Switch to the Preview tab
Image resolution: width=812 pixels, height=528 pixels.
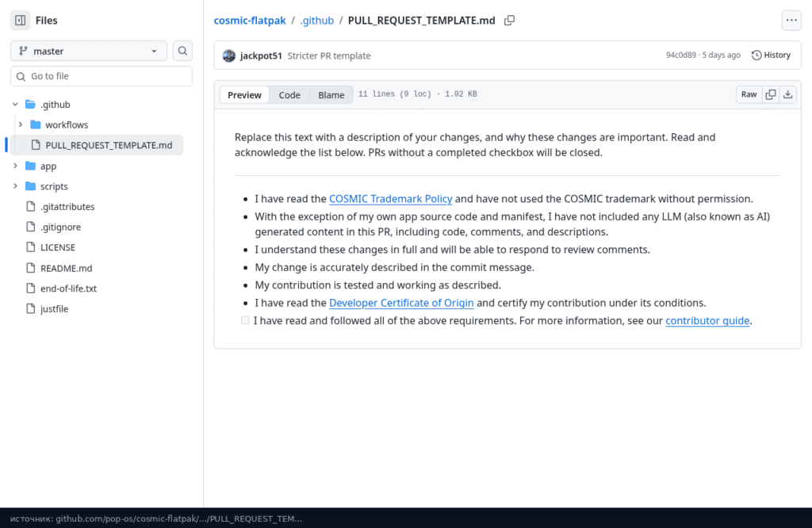pos(244,94)
